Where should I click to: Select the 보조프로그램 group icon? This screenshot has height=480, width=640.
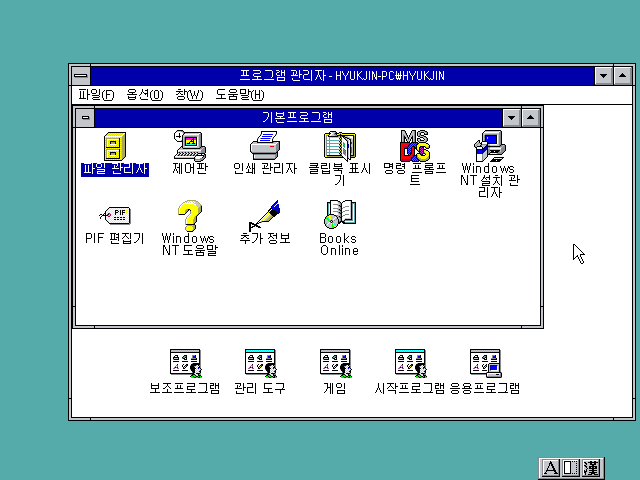(x=186, y=363)
